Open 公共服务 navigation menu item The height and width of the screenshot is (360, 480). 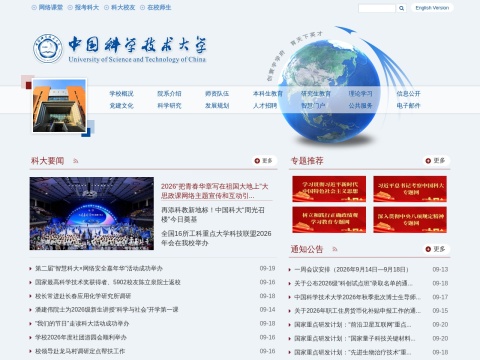tap(360, 106)
